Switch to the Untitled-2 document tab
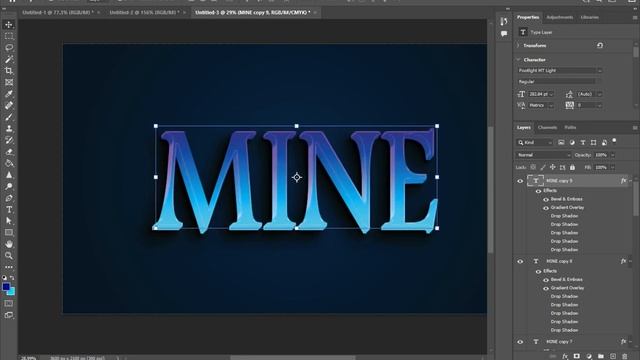 click(144, 13)
